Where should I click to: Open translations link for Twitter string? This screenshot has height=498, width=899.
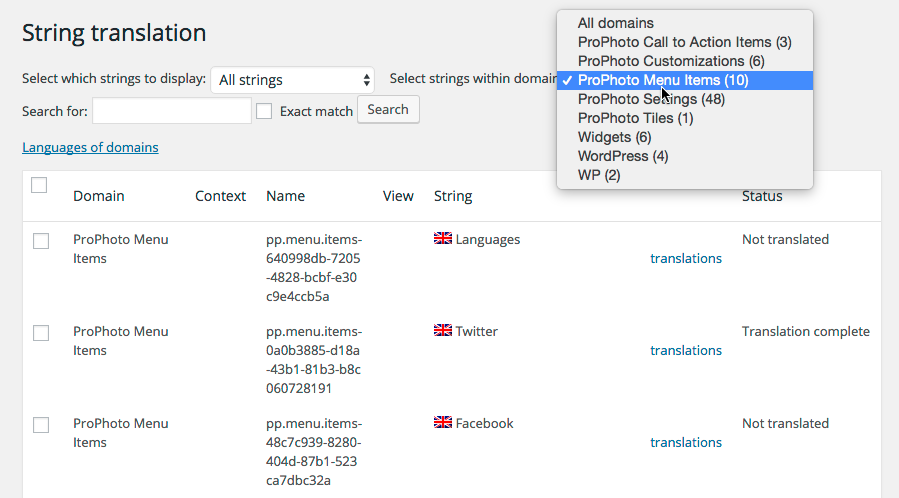pos(686,350)
